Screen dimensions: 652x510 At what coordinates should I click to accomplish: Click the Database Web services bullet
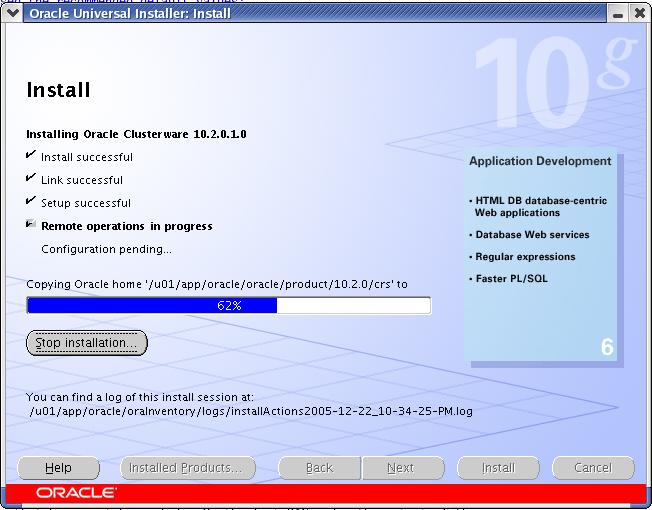pos(529,235)
